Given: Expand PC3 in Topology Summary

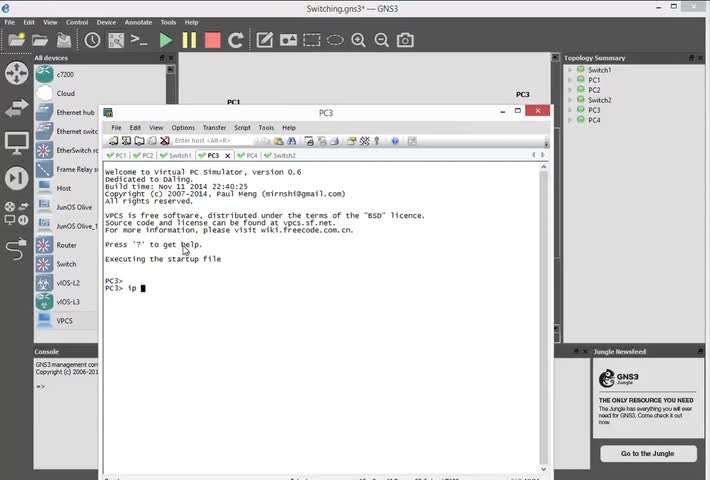Looking at the screenshot, I should pos(570,110).
